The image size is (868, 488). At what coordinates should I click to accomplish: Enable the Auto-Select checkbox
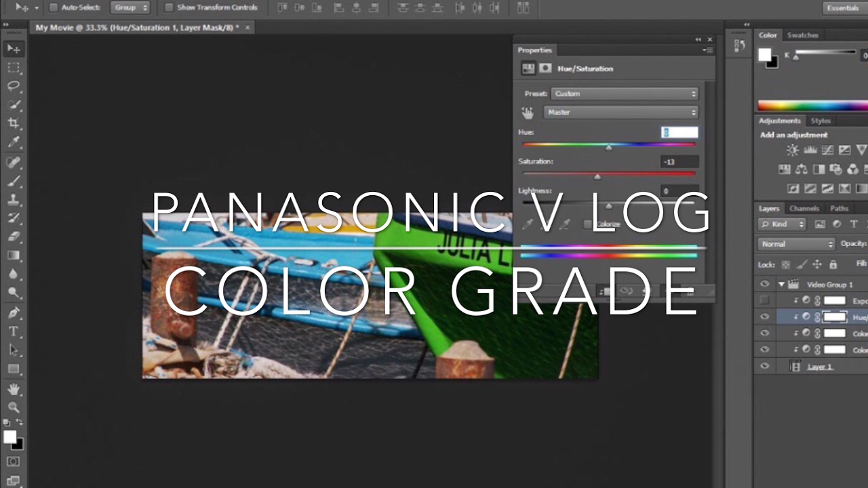pos(54,7)
